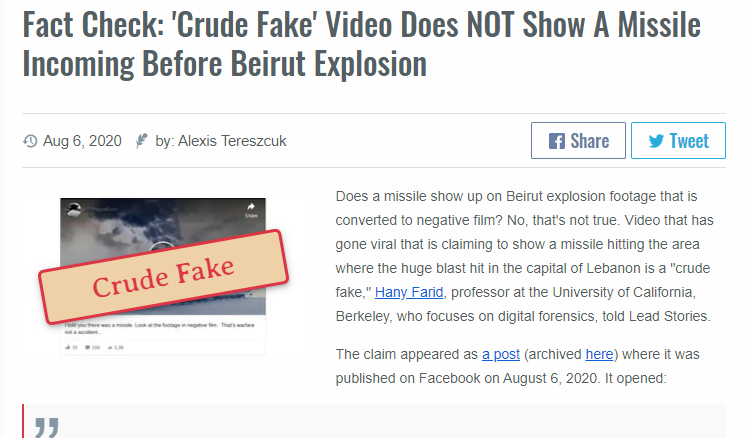Viewport: 748px width, 438px height.
Task: Select the author name Alexis Tereszcuk
Action: click(232, 141)
